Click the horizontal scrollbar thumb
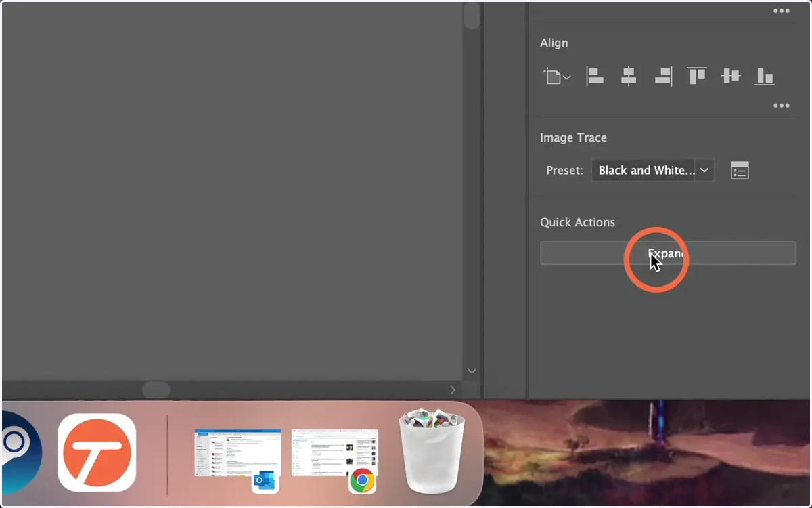The width and height of the screenshot is (812, 508). coord(156,390)
